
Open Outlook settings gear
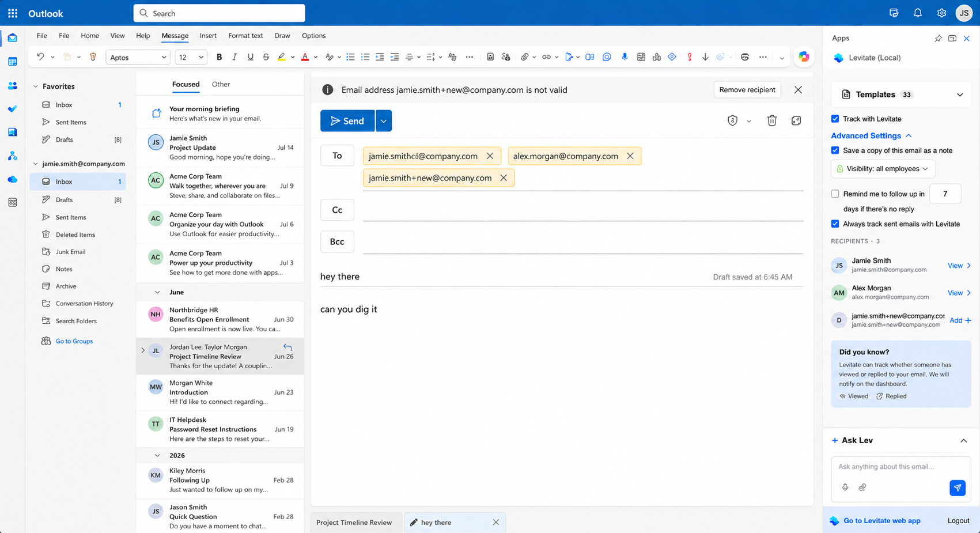coord(941,13)
